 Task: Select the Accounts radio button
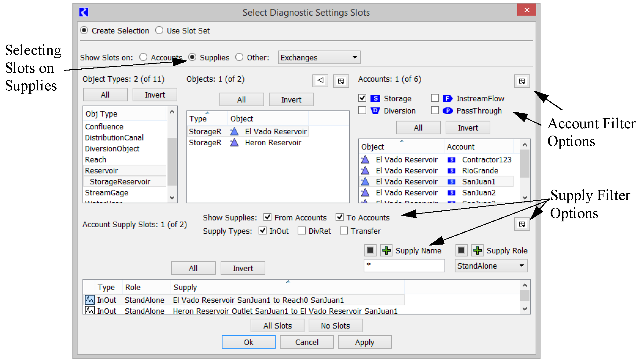pos(143,57)
